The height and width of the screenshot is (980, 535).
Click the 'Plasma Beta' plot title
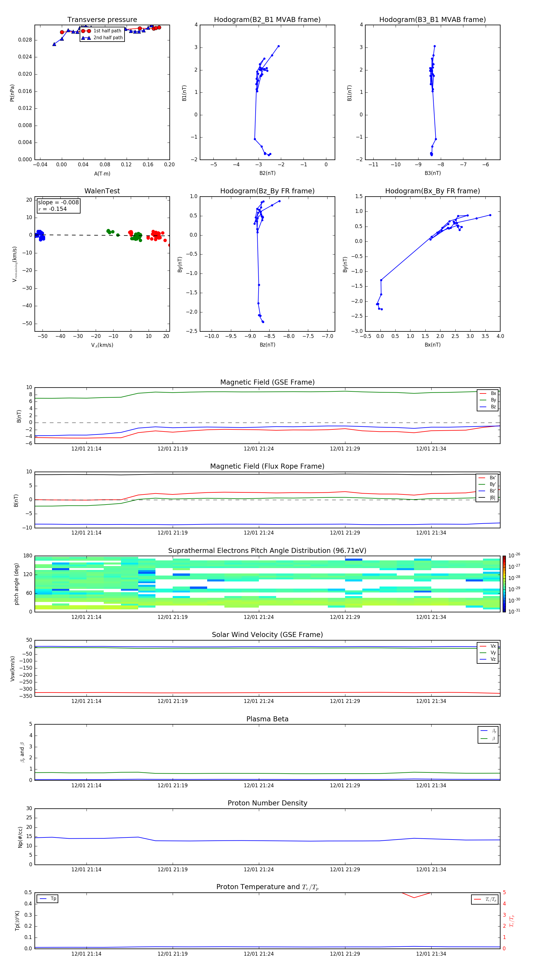[x=267, y=719]
